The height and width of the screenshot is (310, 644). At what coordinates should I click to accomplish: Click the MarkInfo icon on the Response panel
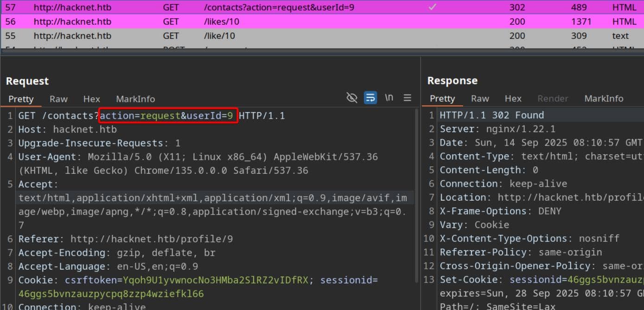click(x=604, y=98)
